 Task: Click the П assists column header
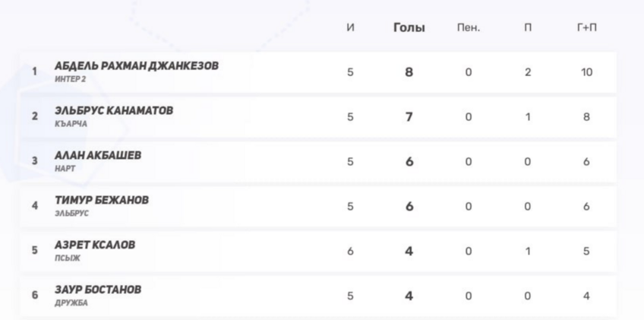coord(528,27)
